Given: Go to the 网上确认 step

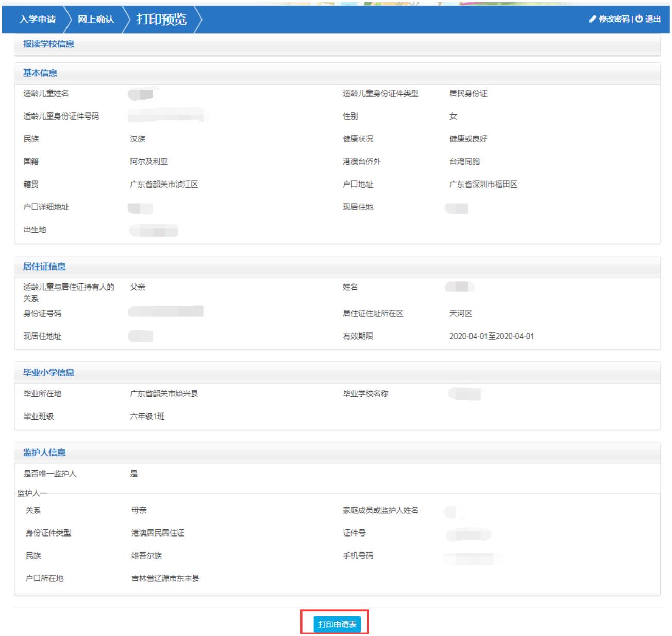Looking at the screenshot, I should [96, 20].
